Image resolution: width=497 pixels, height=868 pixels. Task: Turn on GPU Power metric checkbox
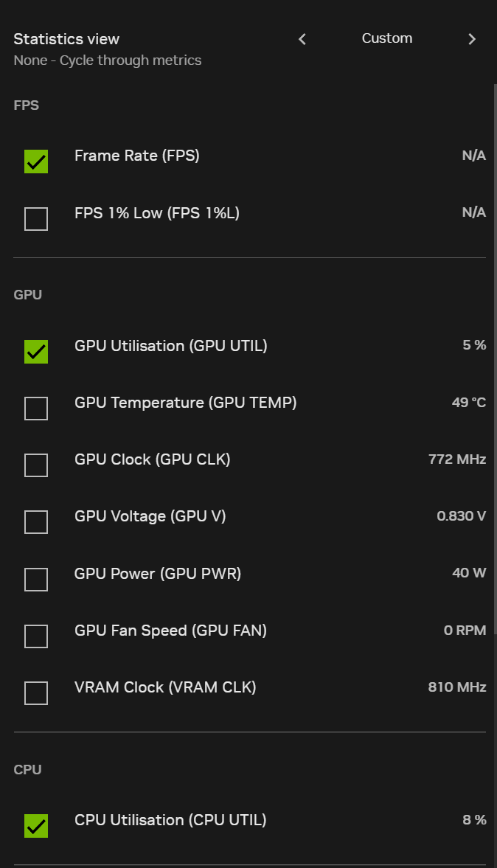(36, 580)
